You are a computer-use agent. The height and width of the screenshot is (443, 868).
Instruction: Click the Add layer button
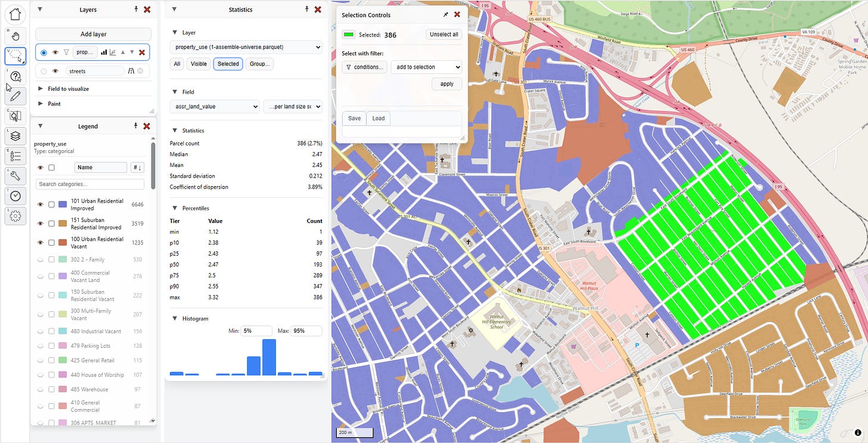(x=93, y=34)
